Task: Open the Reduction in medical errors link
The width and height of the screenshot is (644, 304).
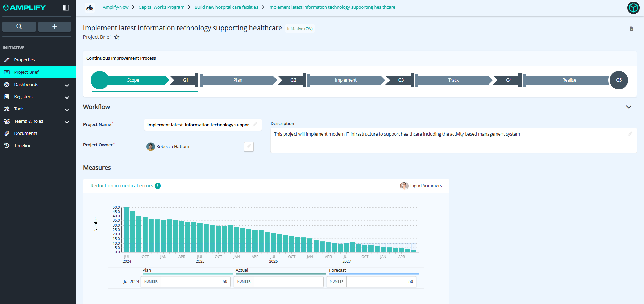Action: pyautogui.click(x=121, y=186)
